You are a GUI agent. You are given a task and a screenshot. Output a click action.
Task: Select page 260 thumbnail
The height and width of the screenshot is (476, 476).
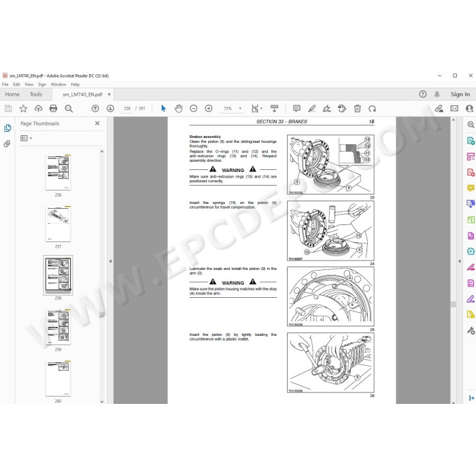tap(58, 379)
